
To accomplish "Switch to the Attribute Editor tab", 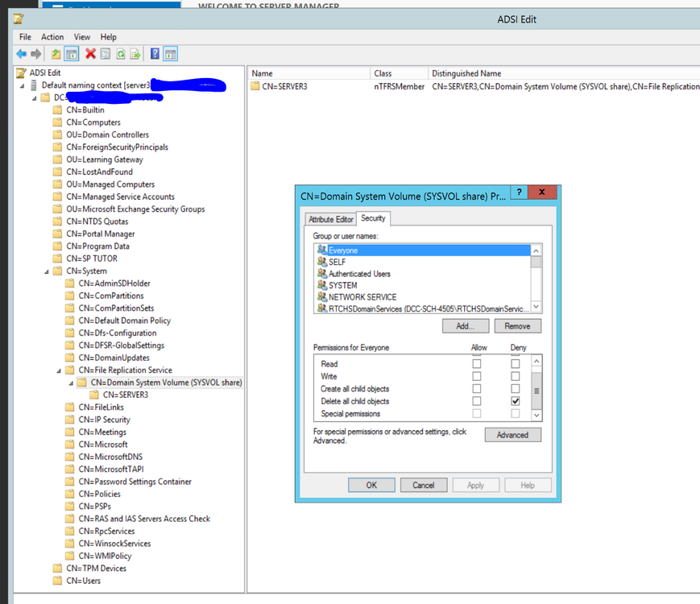I will click(331, 219).
